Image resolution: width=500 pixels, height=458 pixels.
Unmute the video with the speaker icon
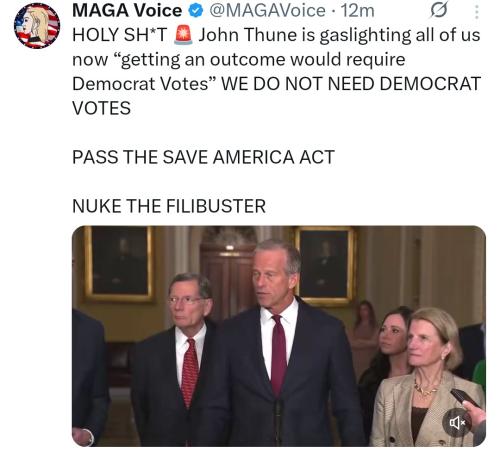coord(457,423)
